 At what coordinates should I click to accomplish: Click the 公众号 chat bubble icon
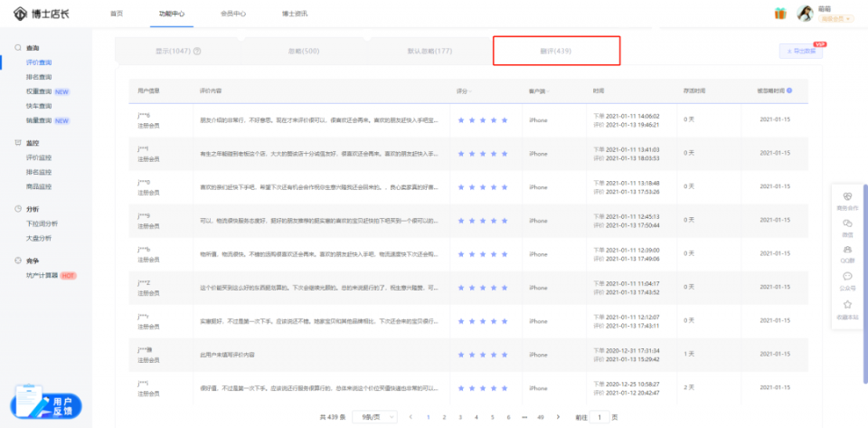tap(847, 276)
